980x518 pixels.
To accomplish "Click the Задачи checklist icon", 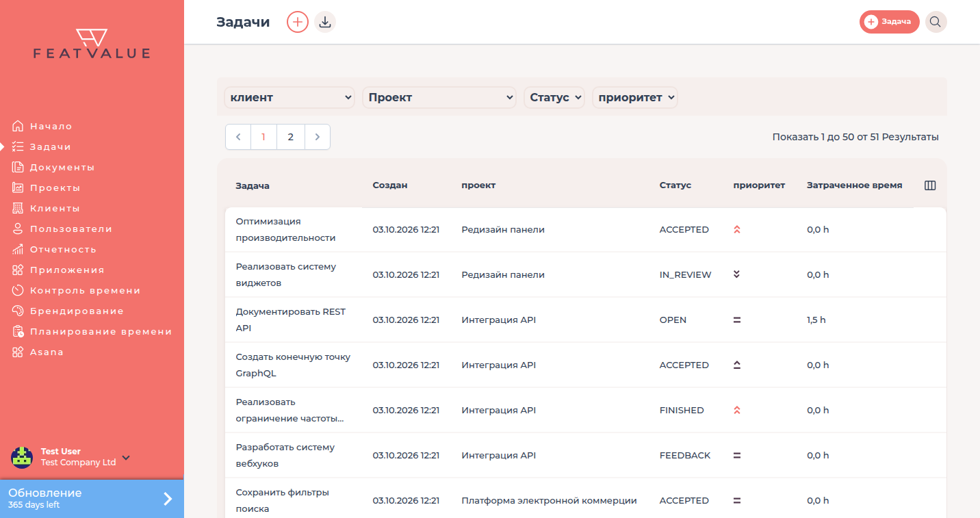I will click(x=18, y=146).
